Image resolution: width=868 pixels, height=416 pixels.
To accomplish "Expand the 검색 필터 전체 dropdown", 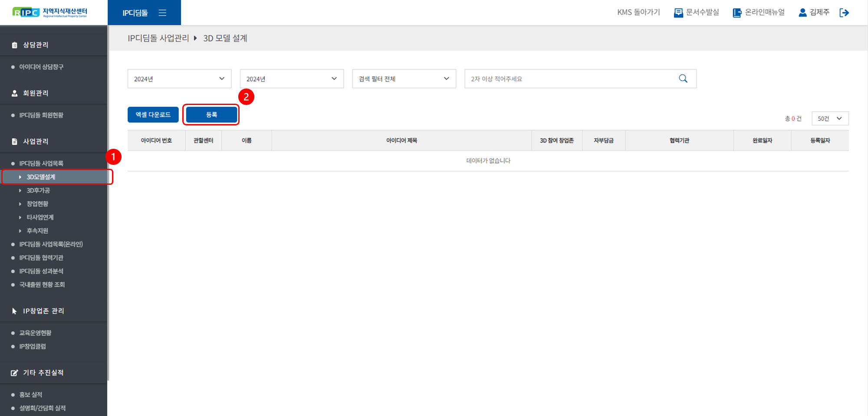I will click(x=404, y=79).
